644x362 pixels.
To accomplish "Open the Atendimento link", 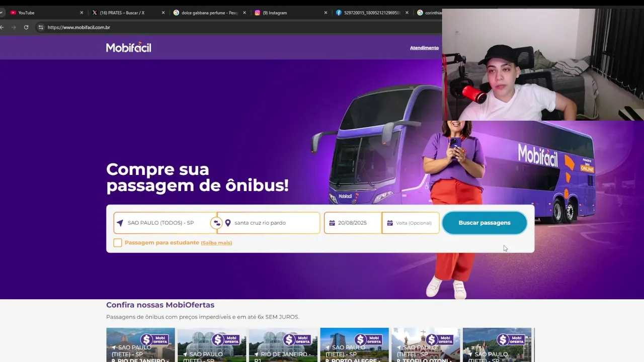I will click(424, 48).
